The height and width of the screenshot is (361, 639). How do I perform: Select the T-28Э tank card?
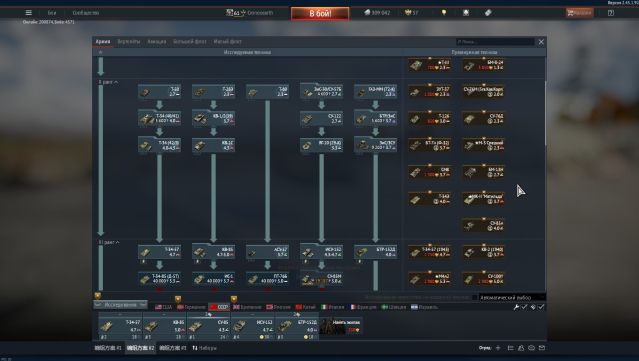(x=213, y=91)
